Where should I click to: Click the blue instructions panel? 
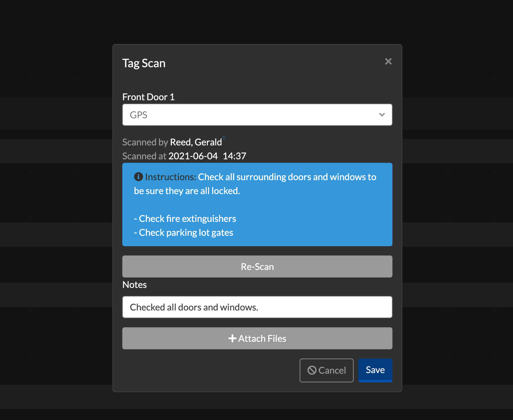pyautogui.click(x=257, y=204)
